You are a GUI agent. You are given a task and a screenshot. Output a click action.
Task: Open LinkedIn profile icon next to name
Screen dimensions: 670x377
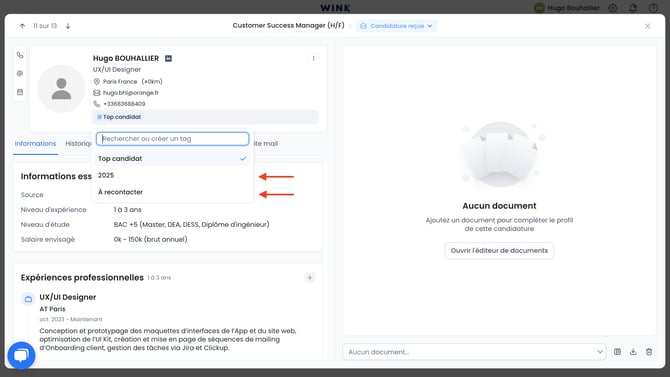pyautogui.click(x=168, y=59)
